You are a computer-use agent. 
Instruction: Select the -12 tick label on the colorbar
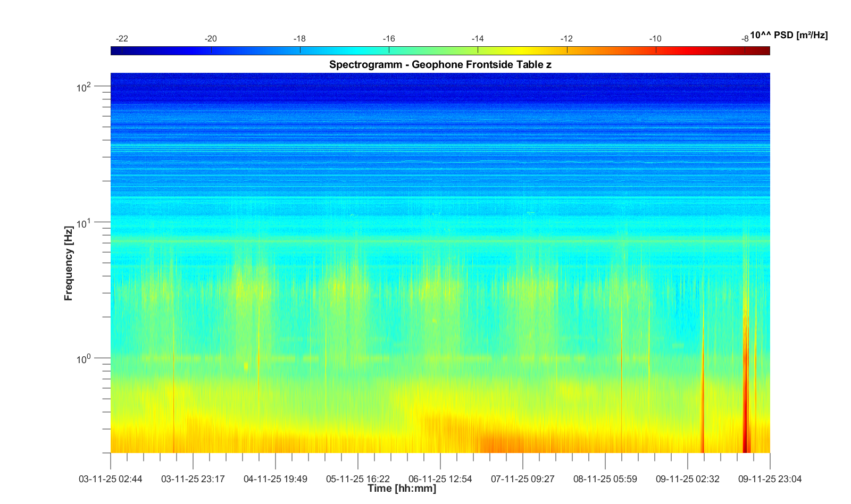coord(566,39)
